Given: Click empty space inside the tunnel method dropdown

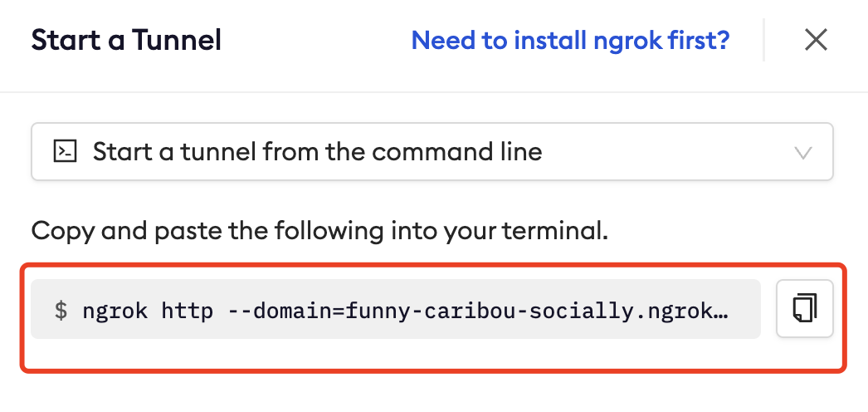Looking at the screenshot, I should [x=664, y=152].
